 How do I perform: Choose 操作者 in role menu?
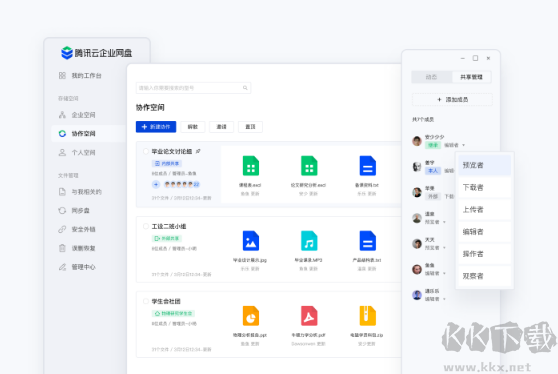484,254
